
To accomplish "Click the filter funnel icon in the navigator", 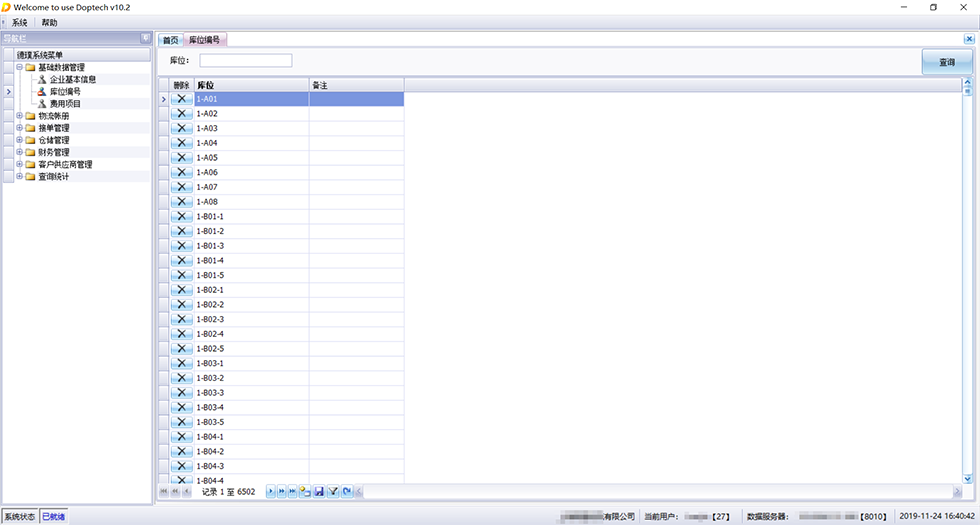I will [x=332, y=492].
